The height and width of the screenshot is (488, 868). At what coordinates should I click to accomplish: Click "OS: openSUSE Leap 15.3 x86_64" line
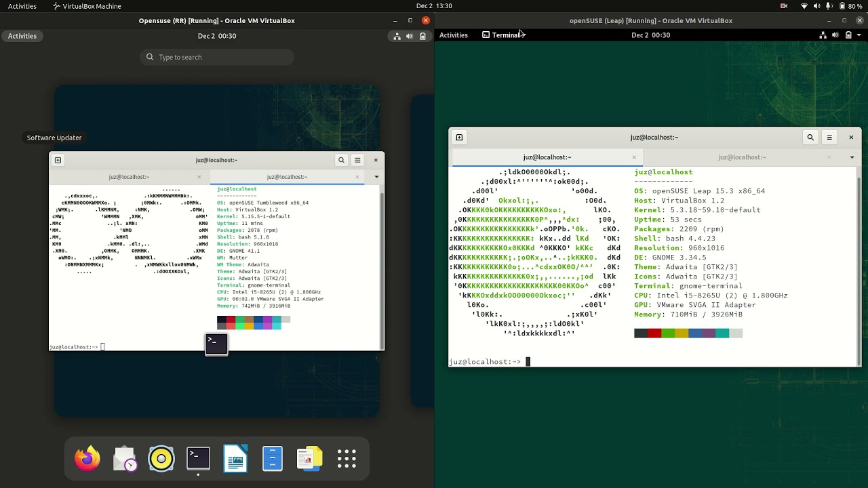click(x=699, y=191)
